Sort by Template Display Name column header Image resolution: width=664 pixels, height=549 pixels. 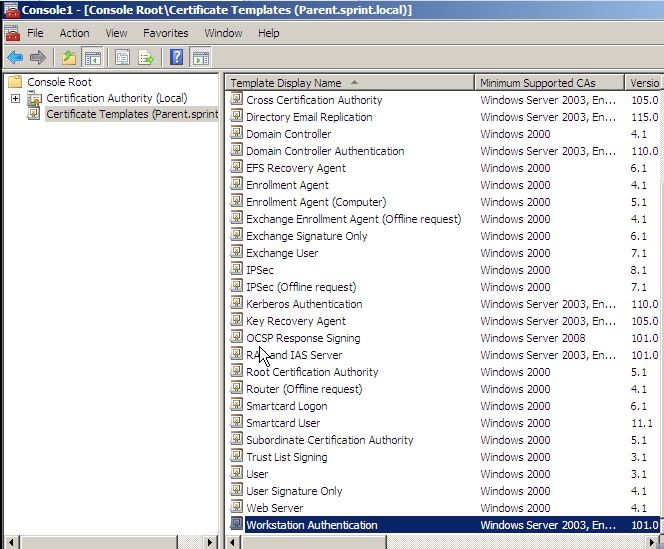coord(350,83)
